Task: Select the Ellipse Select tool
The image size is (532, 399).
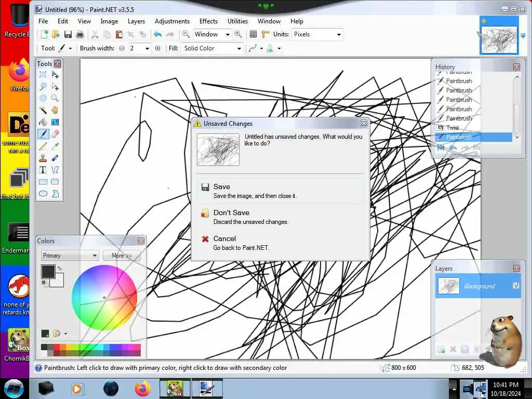Action: [43, 98]
